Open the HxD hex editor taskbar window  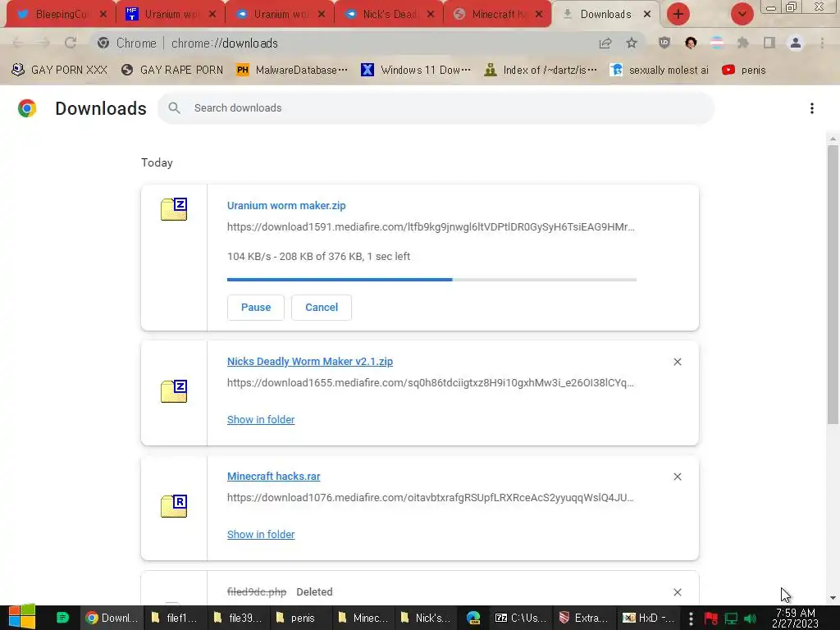point(648,618)
